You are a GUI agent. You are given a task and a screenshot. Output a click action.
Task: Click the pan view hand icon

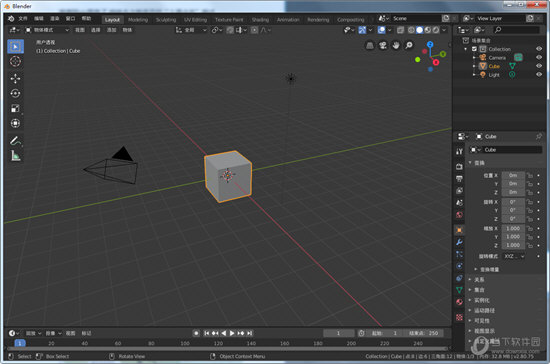coord(396,46)
